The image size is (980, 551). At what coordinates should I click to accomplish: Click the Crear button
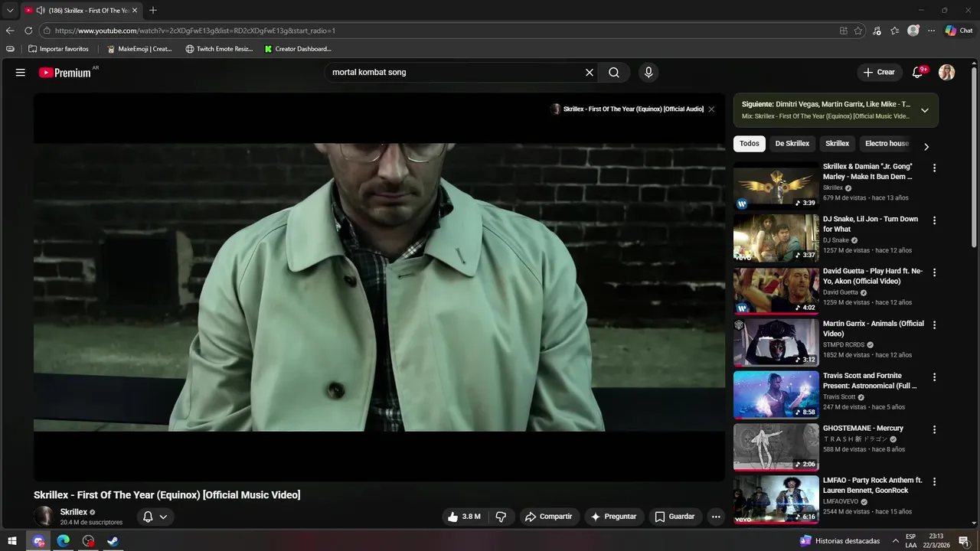(x=879, y=73)
